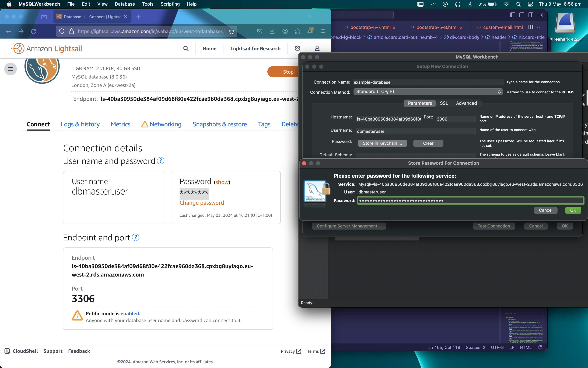The image size is (588, 368).
Task: Select the Parameters tab
Action: pos(420,103)
